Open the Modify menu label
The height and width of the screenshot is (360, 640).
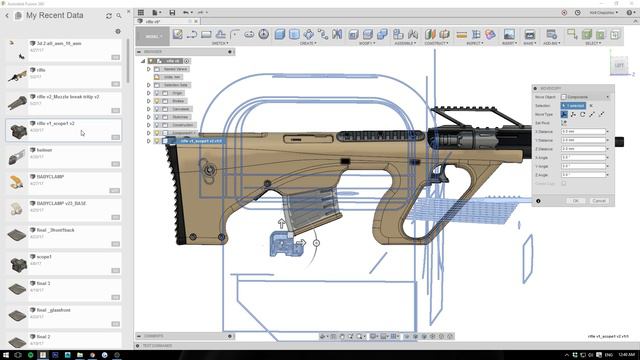[366, 43]
